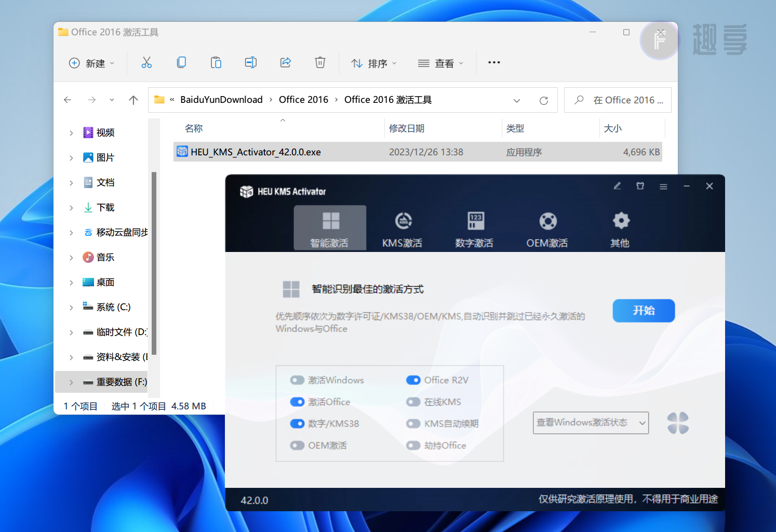Expand the 重要数据 (F:) drive node
776x532 pixels.
click(71, 382)
